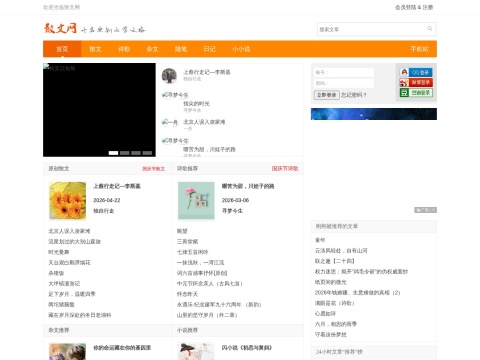Select the fourth carousel slide indicator

tap(147, 153)
